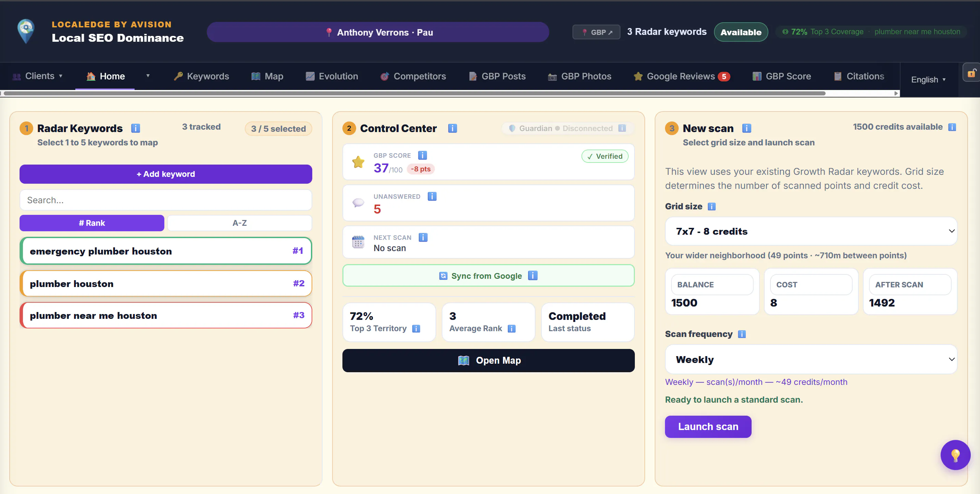This screenshot has height=494, width=980.
Task: Toggle keyword plumber near me houston
Action: tap(166, 315)
